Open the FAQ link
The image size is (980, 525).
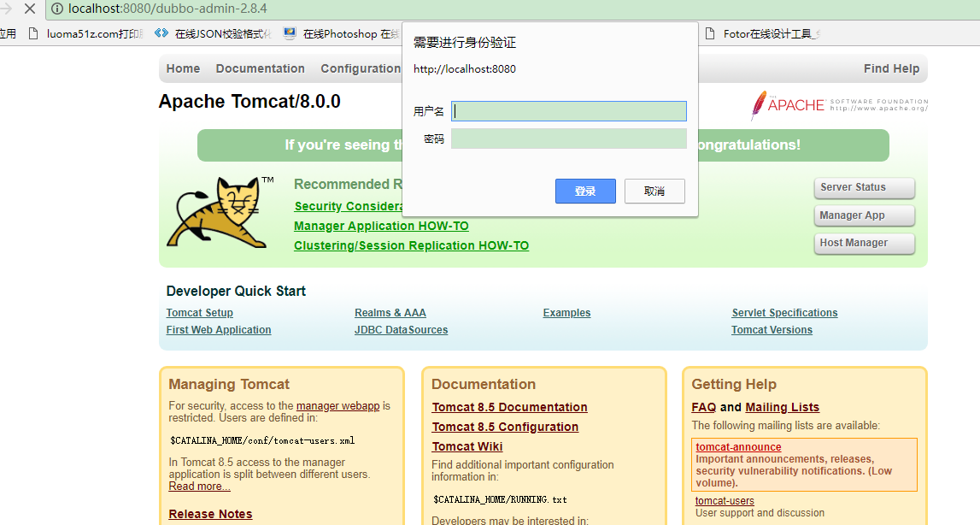(x=704, y=407)
